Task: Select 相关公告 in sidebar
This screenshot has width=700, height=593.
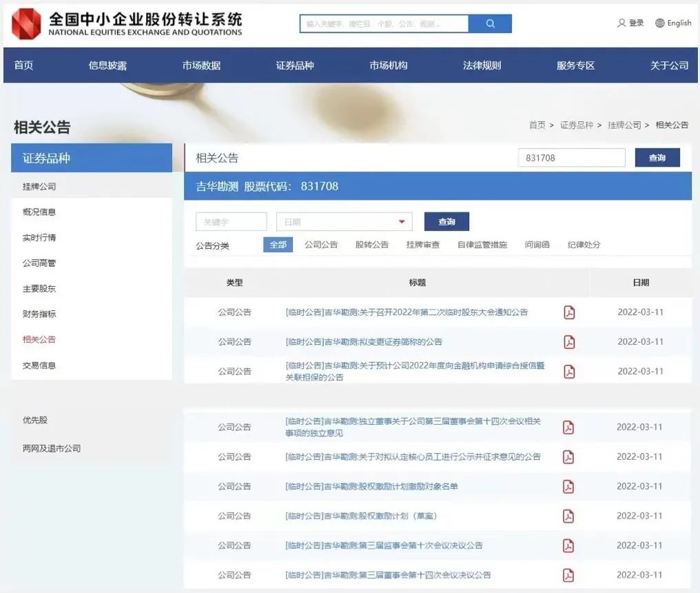Action: (x=39, y=339)
